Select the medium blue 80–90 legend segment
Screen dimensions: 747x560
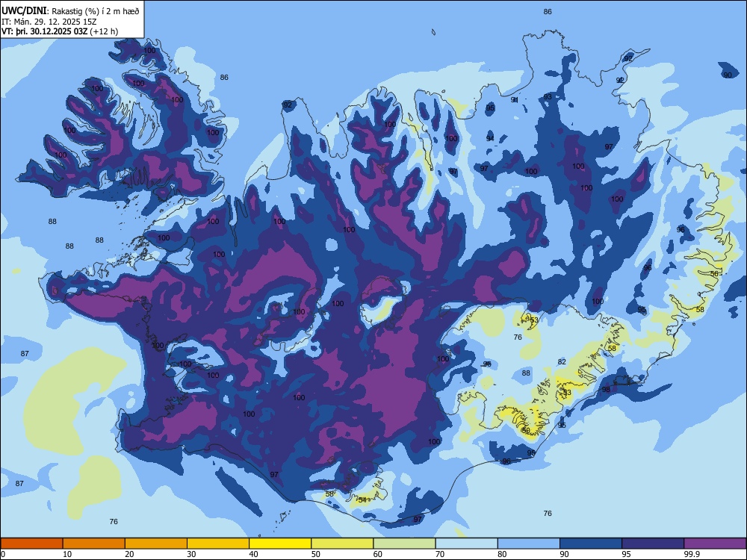click(x=528, y=544)
